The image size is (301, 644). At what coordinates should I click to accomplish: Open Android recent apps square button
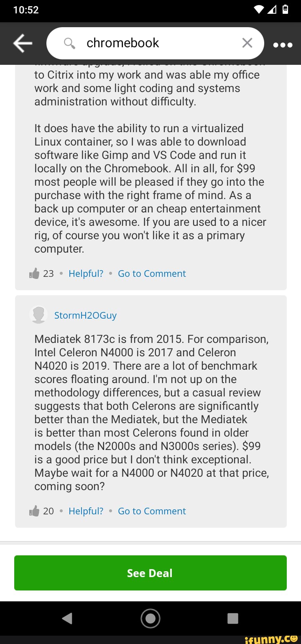click(233, 618)
